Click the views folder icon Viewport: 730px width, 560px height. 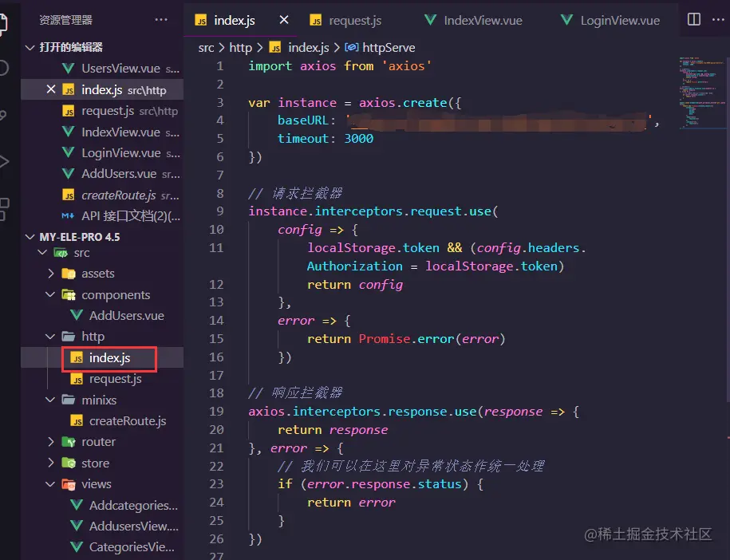(x=69, y=484)
